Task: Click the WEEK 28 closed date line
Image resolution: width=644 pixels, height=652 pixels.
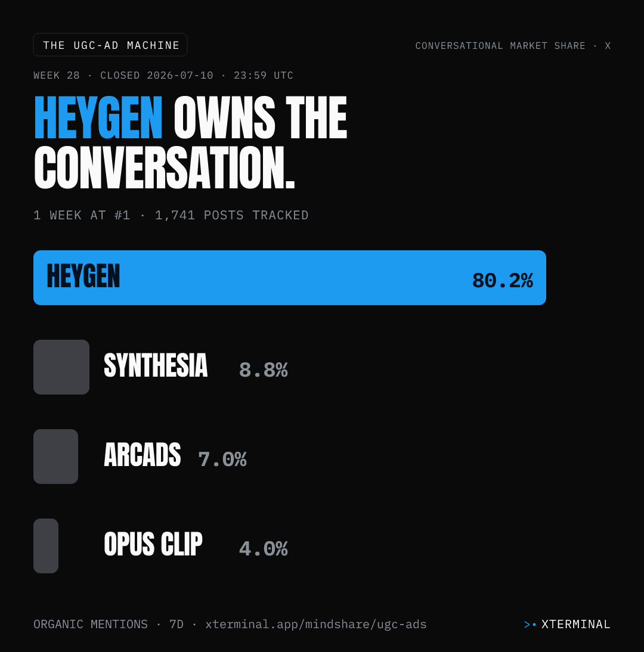Action: [163, 75]
